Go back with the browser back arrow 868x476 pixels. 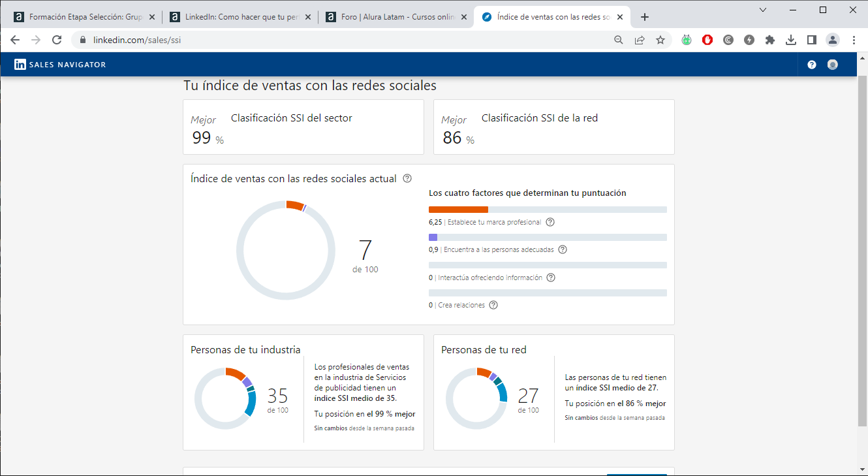15,40
